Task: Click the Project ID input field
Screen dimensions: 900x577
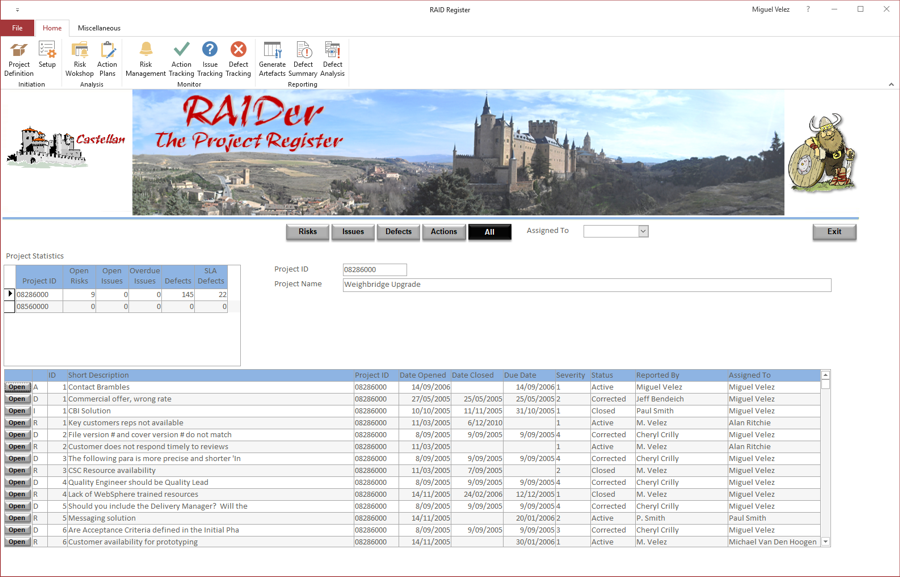Action: (375, 269)
